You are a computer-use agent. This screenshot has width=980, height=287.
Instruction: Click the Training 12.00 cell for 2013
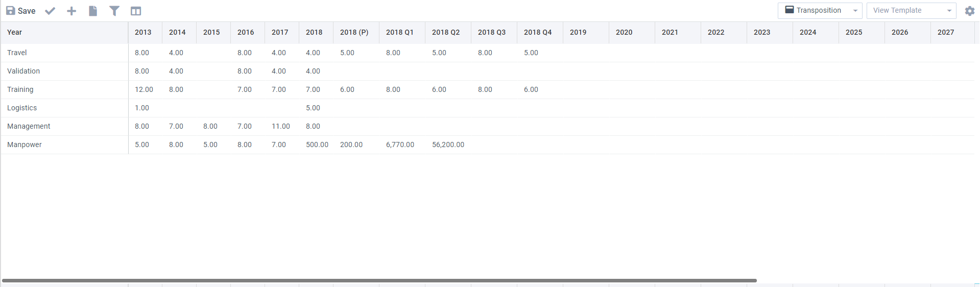tap(144, 89)
